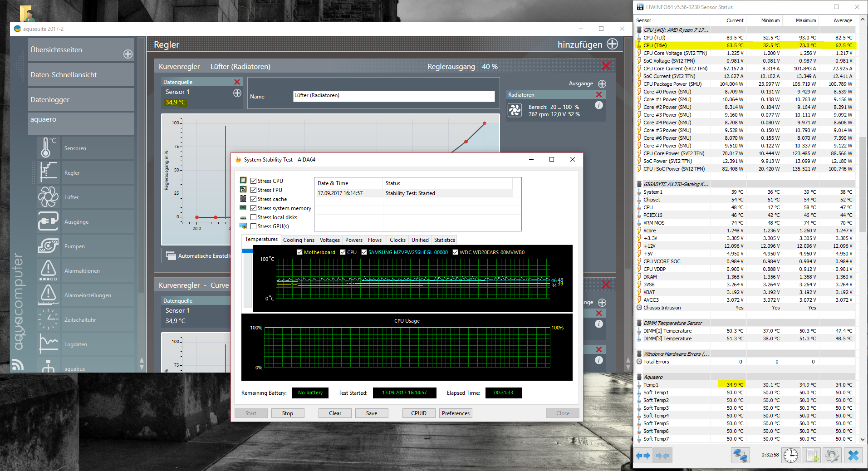
Task: Select the Lüfter fan icon in sidebar
Action: tap(48, 197)
